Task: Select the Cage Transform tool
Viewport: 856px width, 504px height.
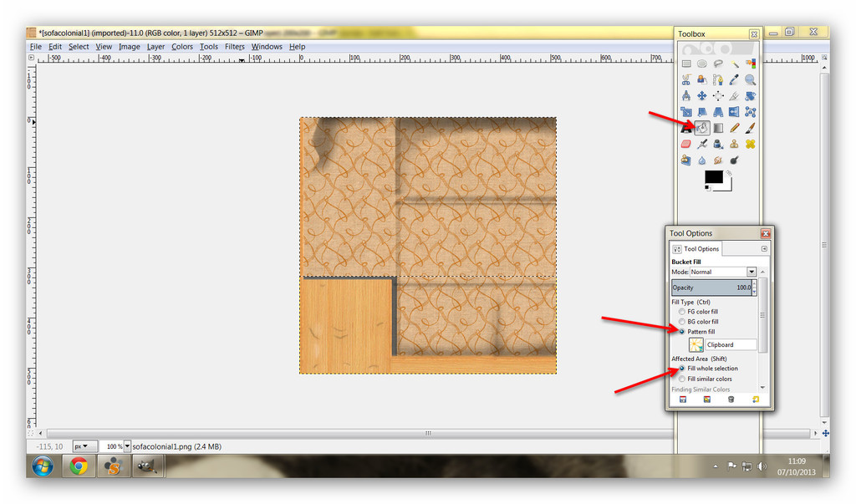Action: (x=751, y=112)
